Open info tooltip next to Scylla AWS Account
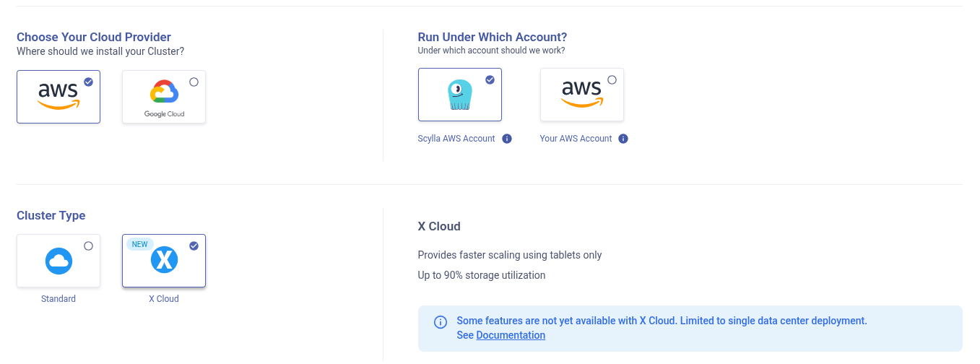The width and height of the screenshot is (980, 364). [x=507, y=139]
